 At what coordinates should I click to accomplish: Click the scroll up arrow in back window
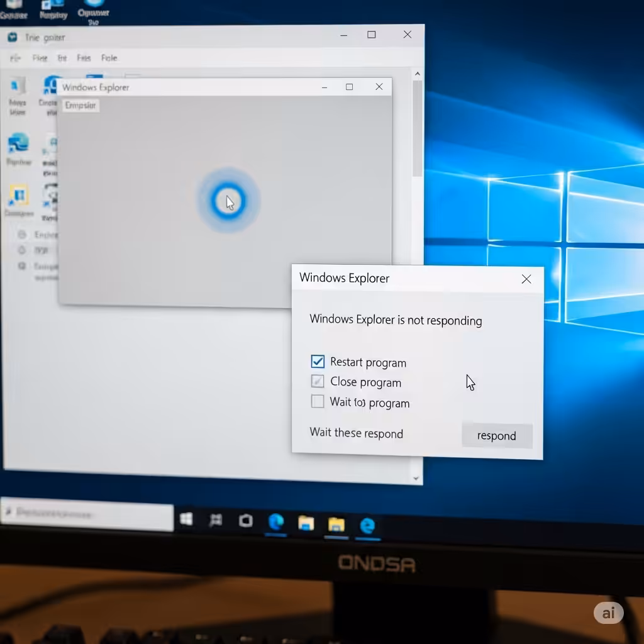click(x=418, y=74)
